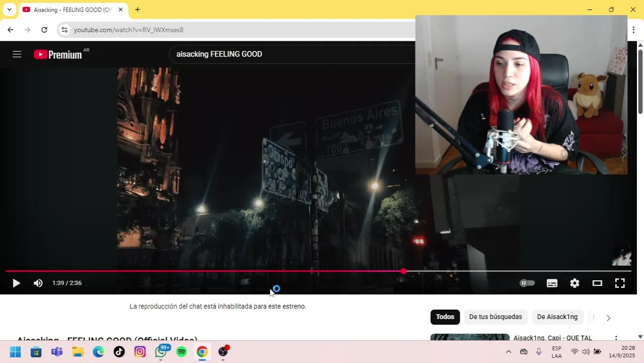Open the tab search dropdown arrow

pos(9,10)
